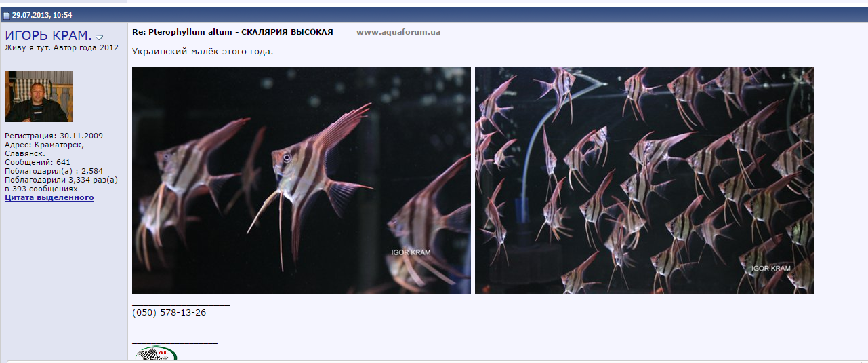Image resolution: width=868 pixels, height=363 pixels.
Task: Click the 'Сообщений: 641' post count
Action: click(x=37, y=162)
